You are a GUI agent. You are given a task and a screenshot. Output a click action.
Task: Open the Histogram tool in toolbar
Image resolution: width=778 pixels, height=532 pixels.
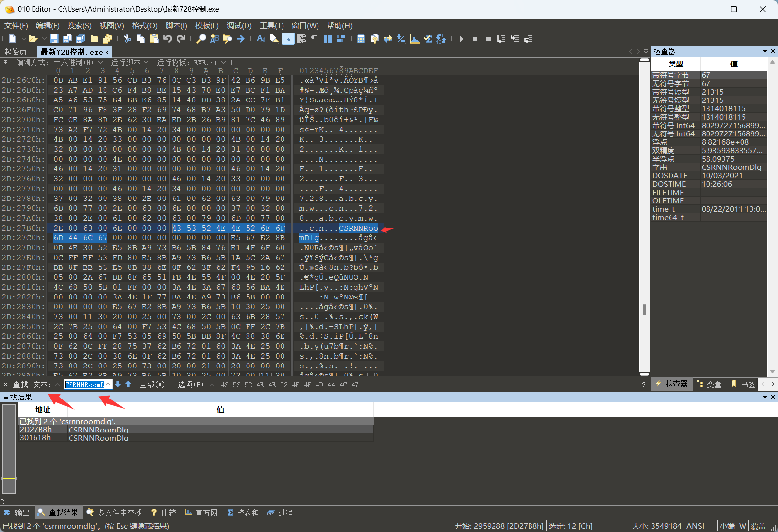pyautogui.click(x=415, y=39)
